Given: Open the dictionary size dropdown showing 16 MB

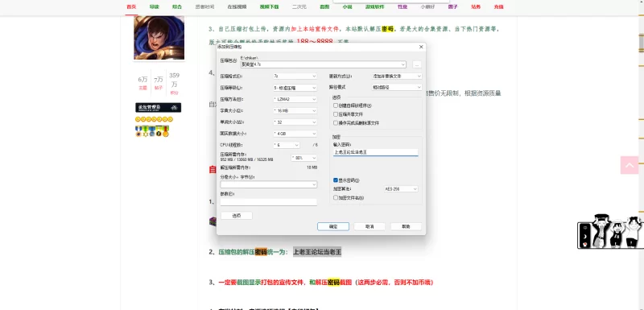Looking at the screenshot, I should [x=295, y=110].
